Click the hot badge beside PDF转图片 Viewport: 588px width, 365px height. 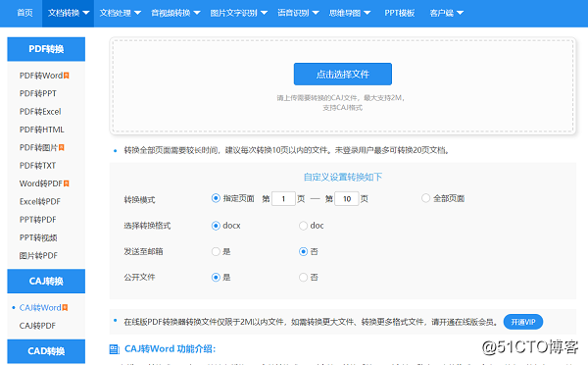click(x=62, y=147)
